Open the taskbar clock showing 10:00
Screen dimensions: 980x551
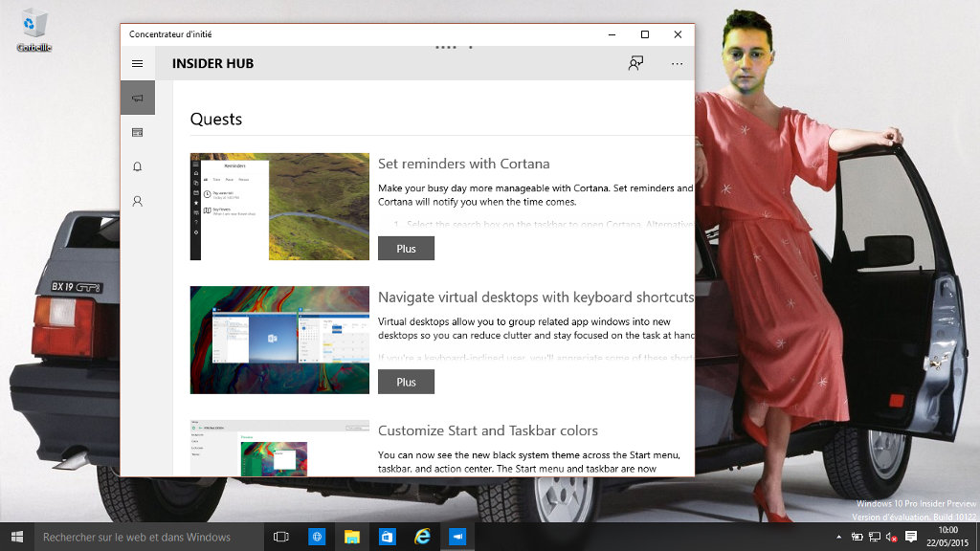point(947,537)
